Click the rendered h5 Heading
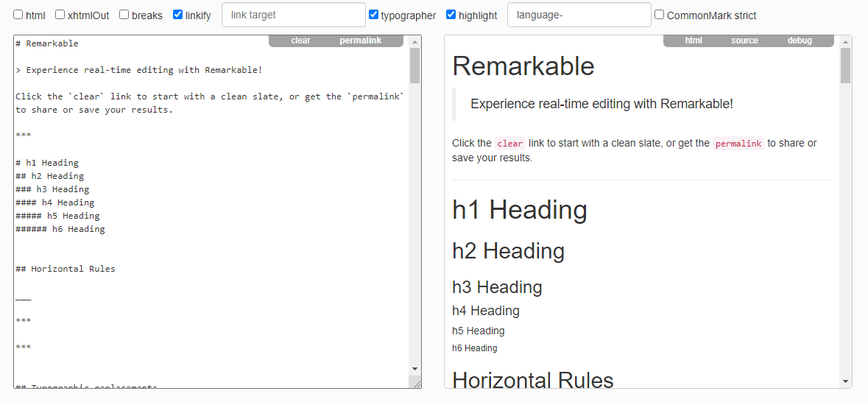Viewport: 868px width, 405px height. coord(479,331)
